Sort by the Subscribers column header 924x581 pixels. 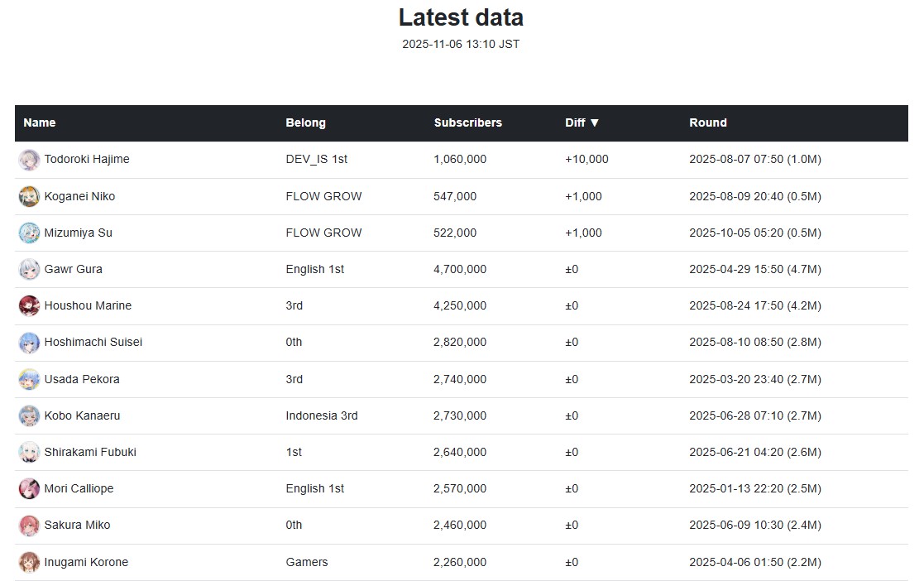pyautogui.click(x=467, y=122)
